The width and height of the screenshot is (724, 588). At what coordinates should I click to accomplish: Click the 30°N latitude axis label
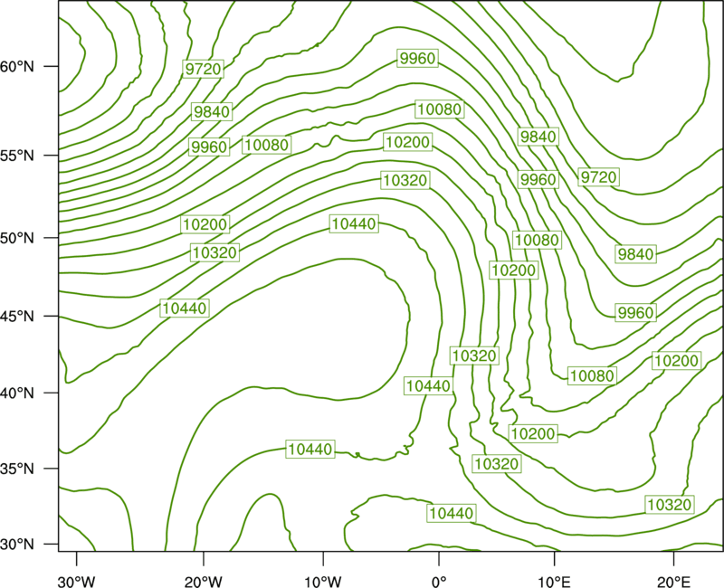[17, 545]
